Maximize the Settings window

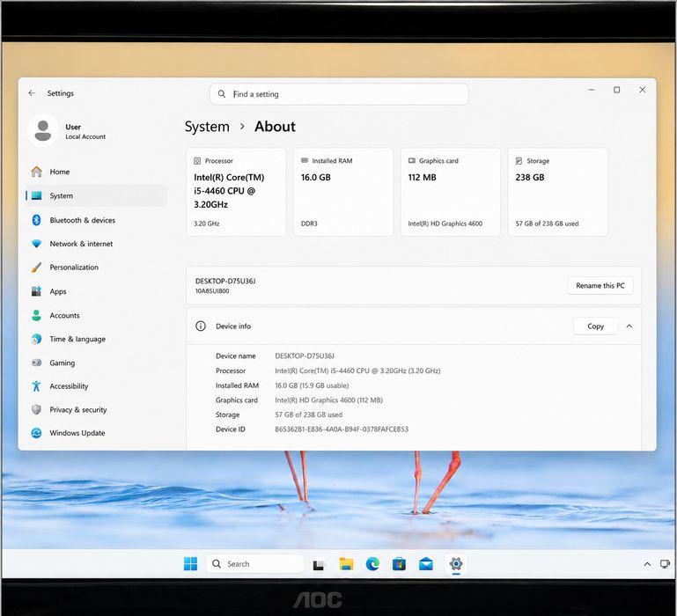tap(616, 90)
